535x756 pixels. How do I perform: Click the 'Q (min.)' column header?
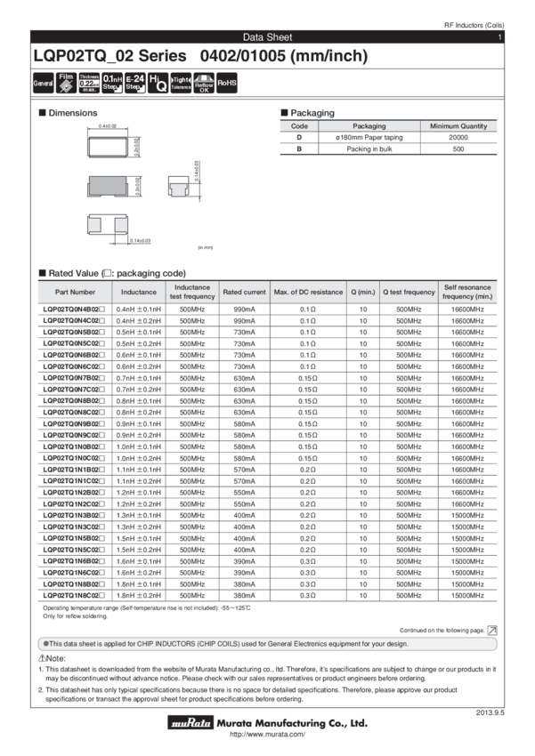363,293
